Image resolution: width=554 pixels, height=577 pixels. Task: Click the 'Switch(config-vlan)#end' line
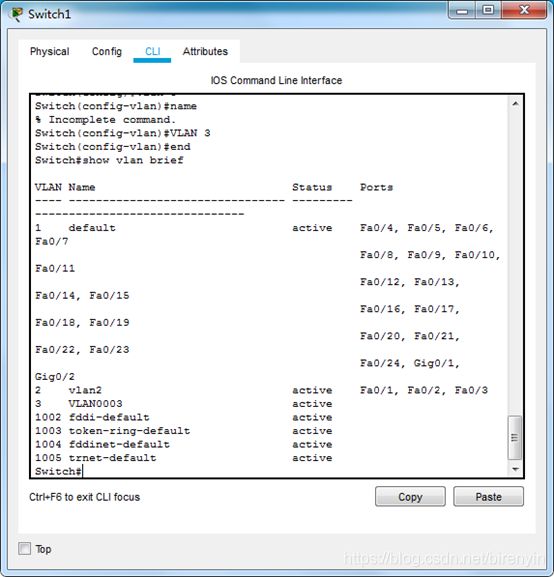[x=113, y=147]
